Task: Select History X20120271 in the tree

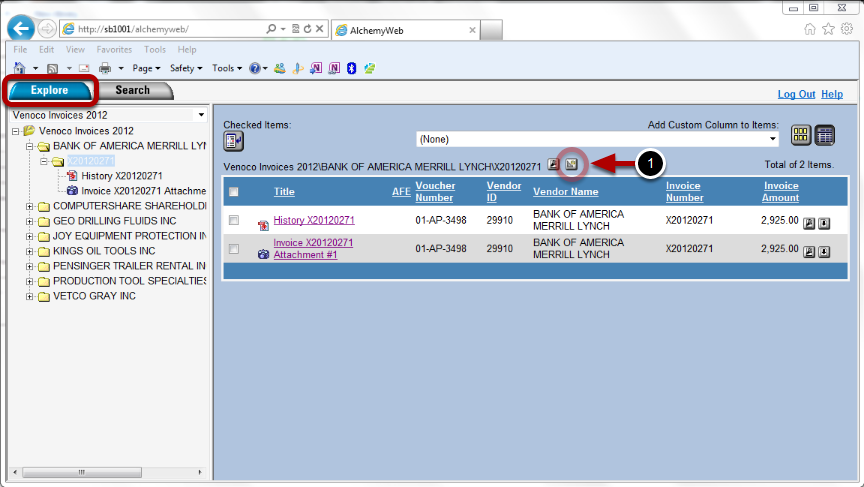Action: click(x=122, y=176)
